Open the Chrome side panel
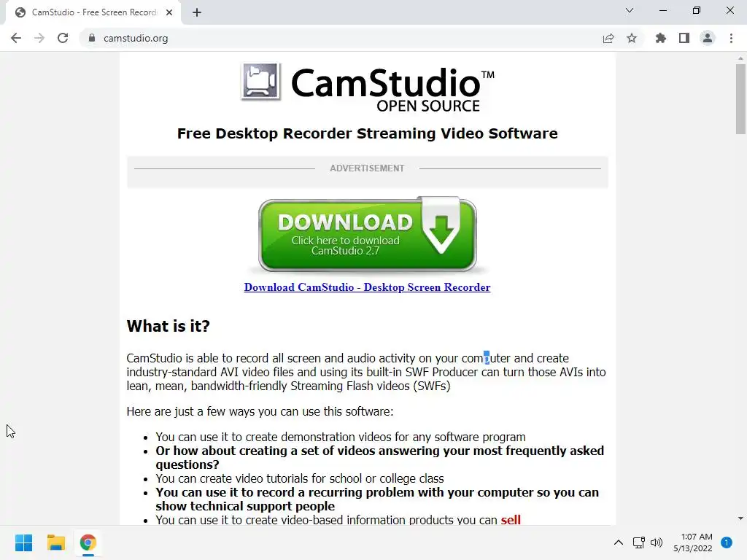The image size is (747, 560). point(684,38)
